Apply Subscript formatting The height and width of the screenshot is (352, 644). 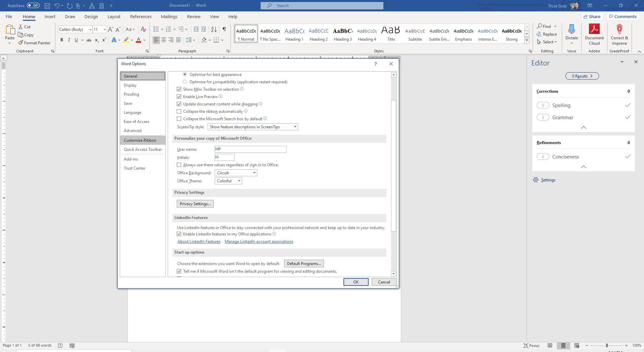tap(97, 40)
